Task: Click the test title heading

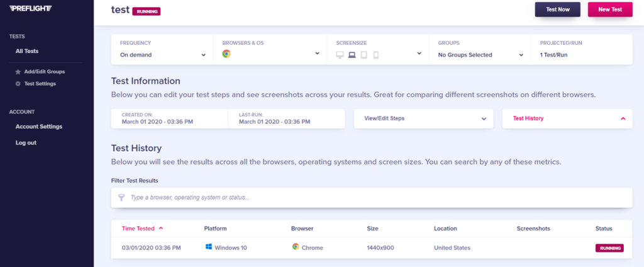Action: pyautogui.click(x=120, y=10)
